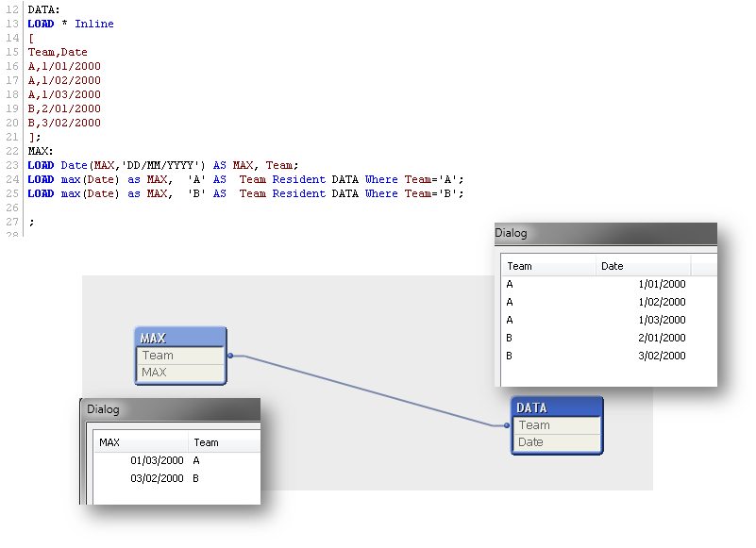Screen dimensions: 756x548
Task: Click the MAX table header box
Action: click(180, 338)
